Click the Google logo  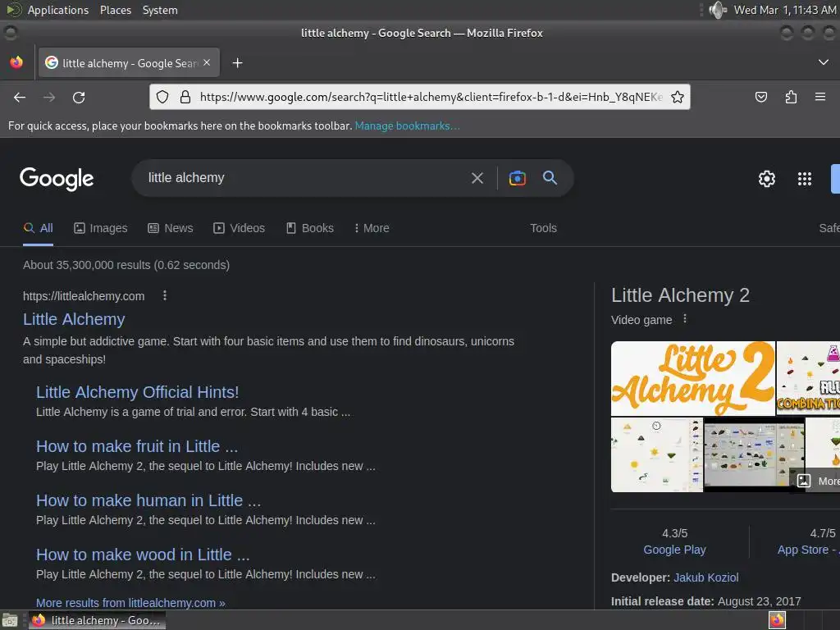coord(57,179)
